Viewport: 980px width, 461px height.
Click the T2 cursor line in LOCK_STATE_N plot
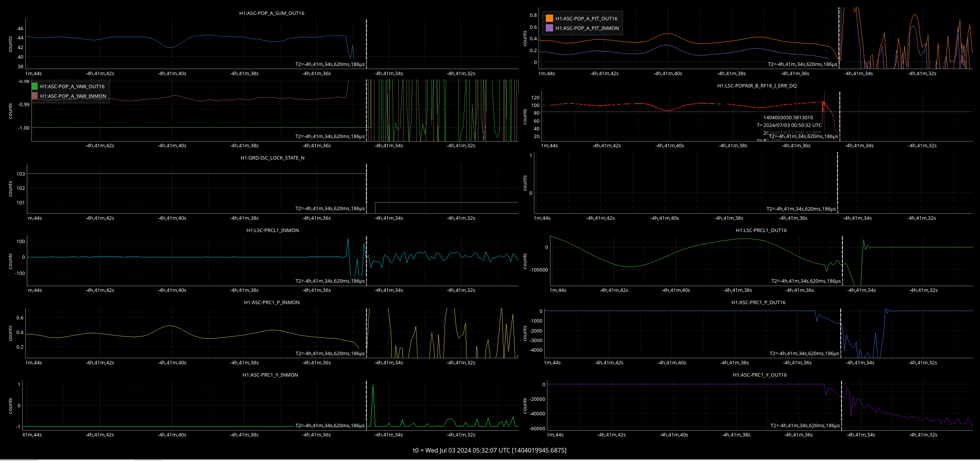click(x=366, y=188)
